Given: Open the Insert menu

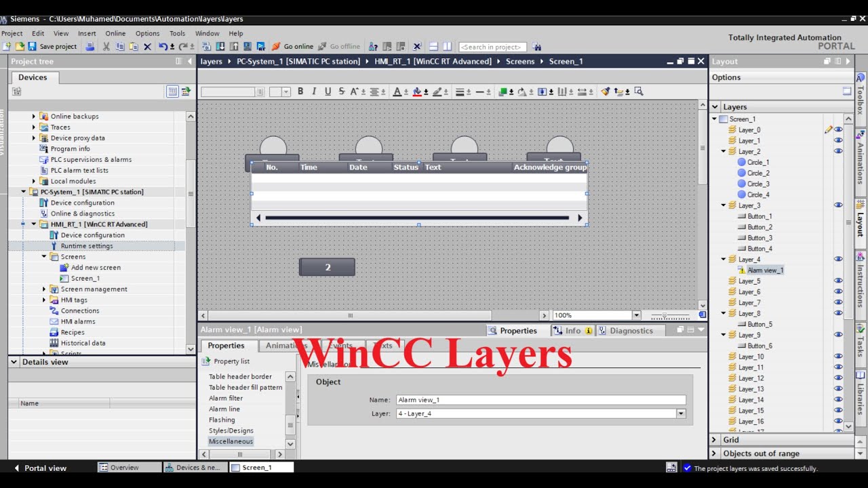Looking at the screenshot, I should tap(87, 33).
